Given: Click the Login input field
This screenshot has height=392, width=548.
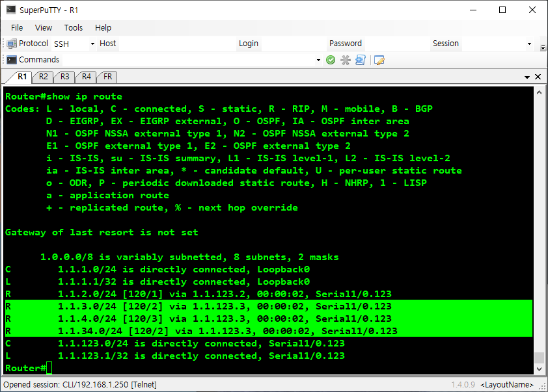Looking at the screenshot, I should click(x=294, y=44).
